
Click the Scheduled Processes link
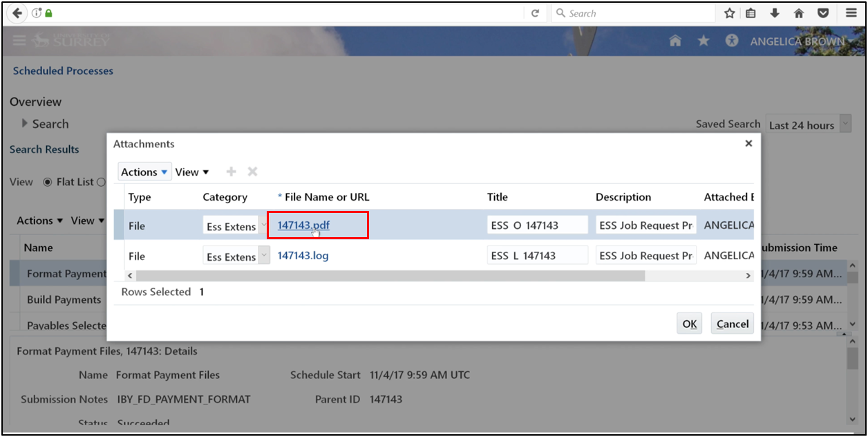click(63, 71)
